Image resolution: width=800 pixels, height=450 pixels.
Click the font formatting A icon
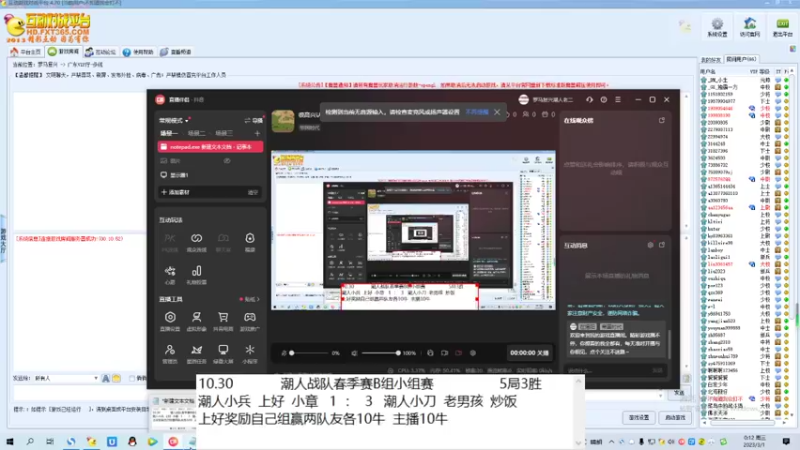tap(106, 379)
